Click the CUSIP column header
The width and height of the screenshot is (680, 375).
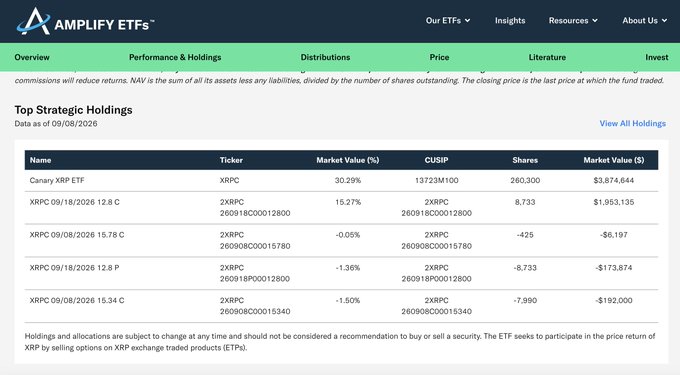[x=436, y=160]
